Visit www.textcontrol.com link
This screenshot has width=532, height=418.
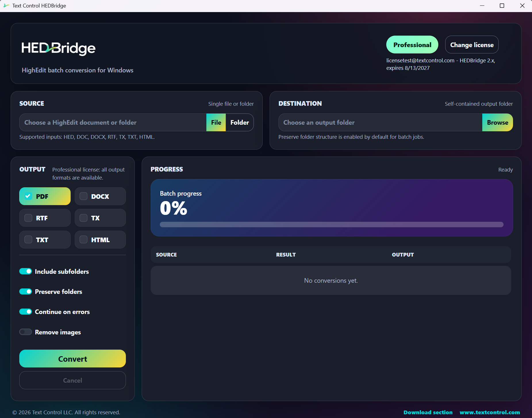(x=490, y=413)
